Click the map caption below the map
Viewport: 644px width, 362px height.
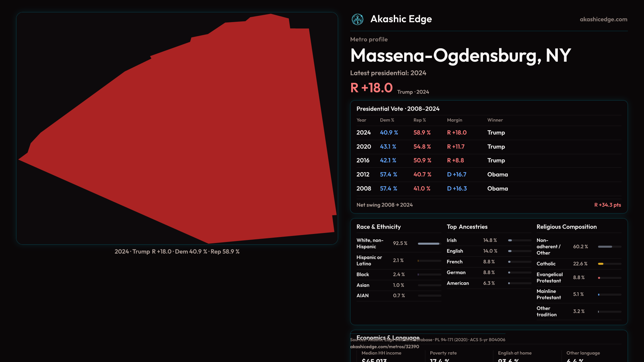[x=177, y=252]
